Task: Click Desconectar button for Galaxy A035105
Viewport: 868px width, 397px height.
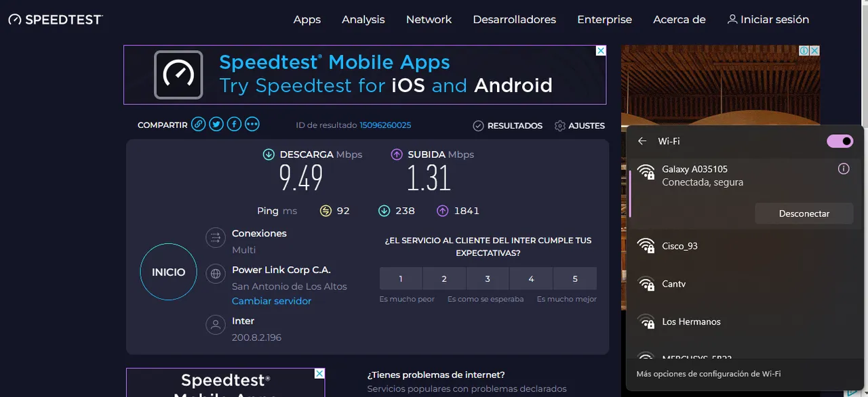Action: pyautogui.click(x=804, y=213)
